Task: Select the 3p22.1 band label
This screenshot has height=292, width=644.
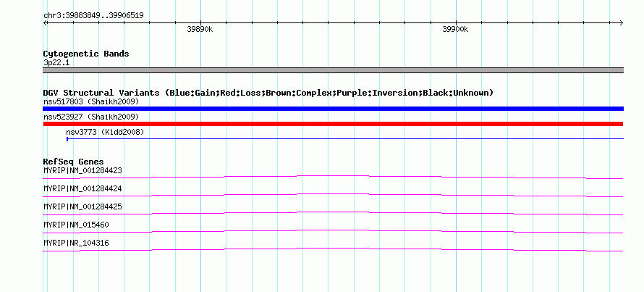Action: click(56, 63)
